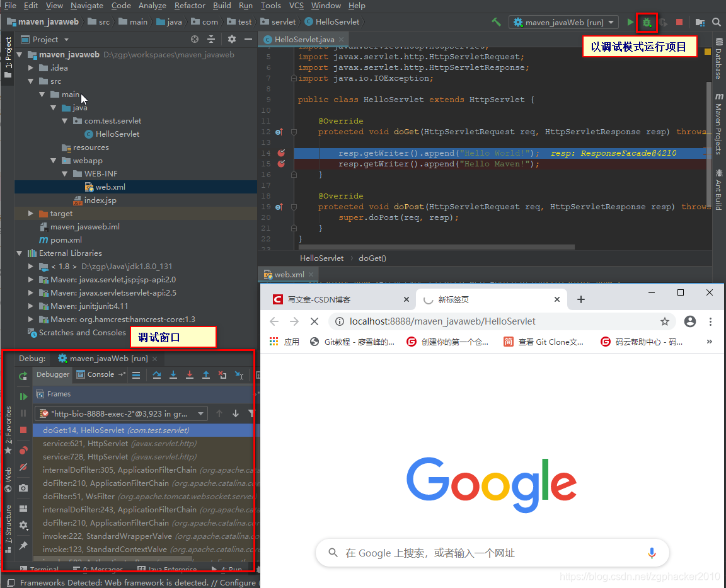Switch to the CSDN blog Chrome tab
Viewport: 726px width, 588px height.
point(341,299)
